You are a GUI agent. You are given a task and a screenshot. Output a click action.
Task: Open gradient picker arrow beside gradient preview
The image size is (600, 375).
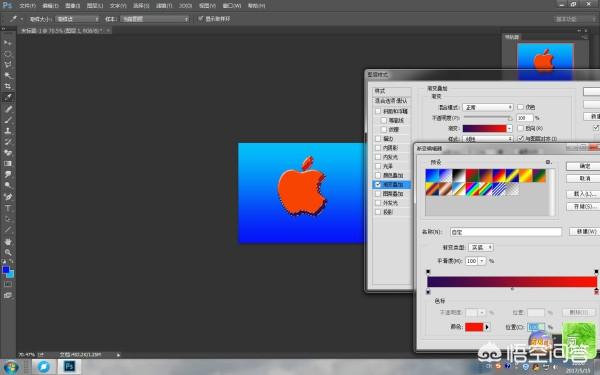click(509, 129)
